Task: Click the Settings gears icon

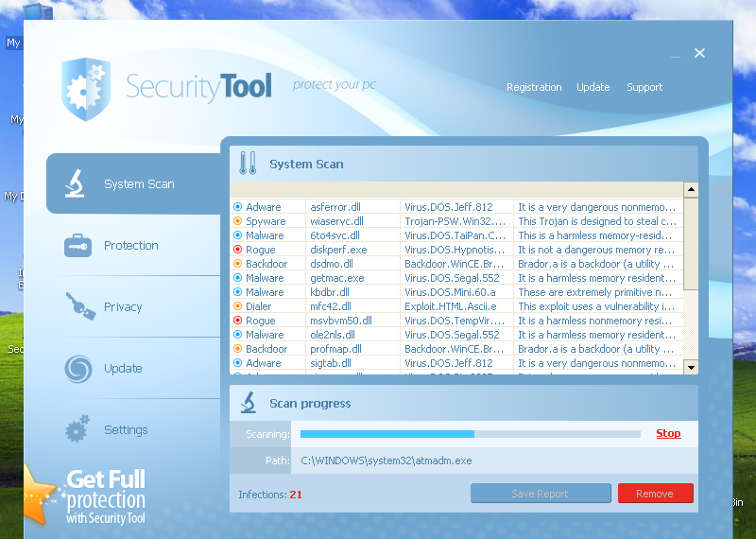Action: pyautogui.click(x=77, y=428)
